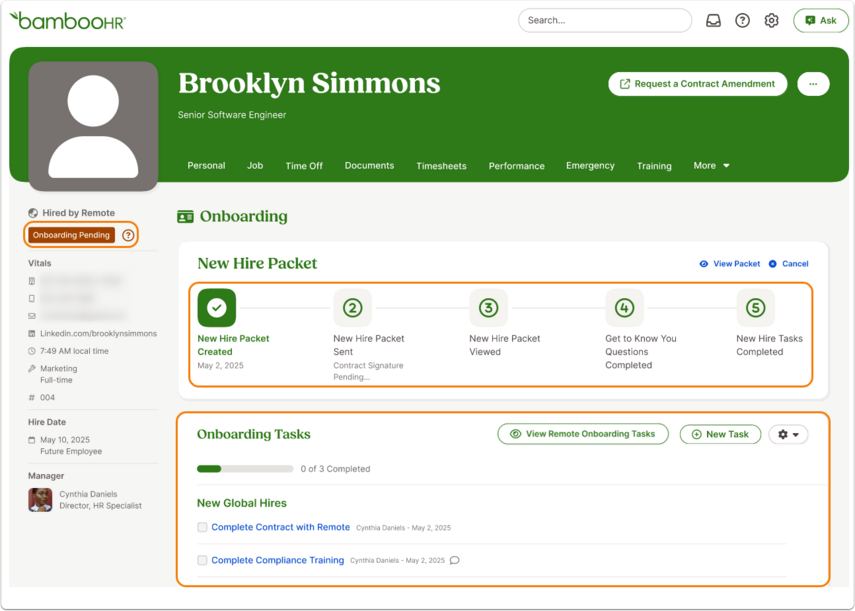Open the Emergency tab
855x611 pixels.
[x=590, y=166]
